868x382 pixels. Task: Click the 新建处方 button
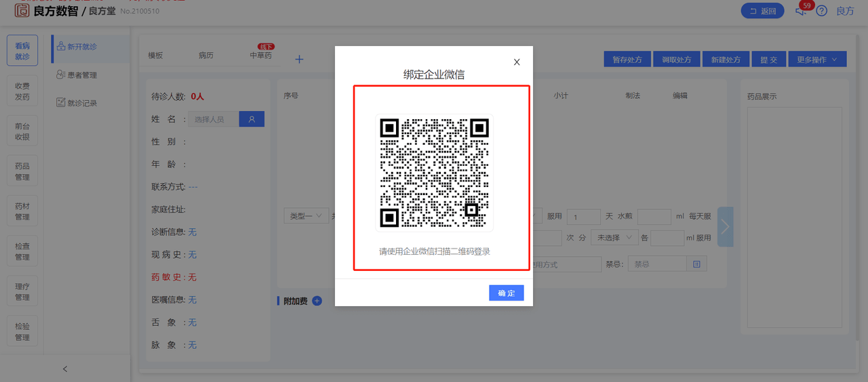click(726, 60)
